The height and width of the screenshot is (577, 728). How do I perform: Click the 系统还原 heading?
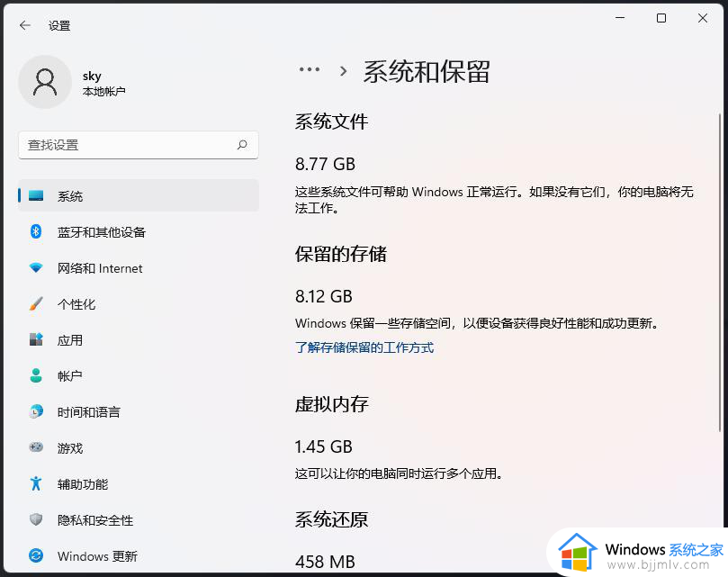click(331, 518)
